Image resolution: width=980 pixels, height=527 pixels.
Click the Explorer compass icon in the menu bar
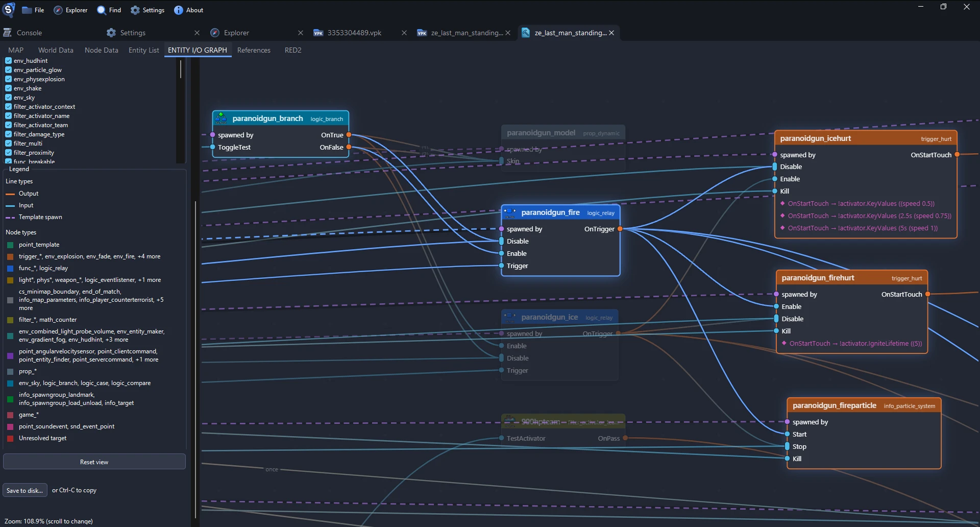(x=58, y=10)
